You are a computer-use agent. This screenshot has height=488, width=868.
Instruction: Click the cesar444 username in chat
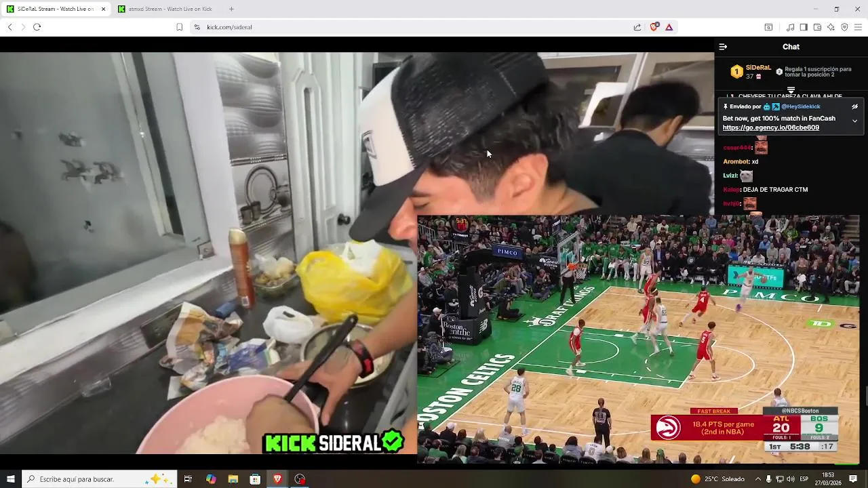coord(737,147)
